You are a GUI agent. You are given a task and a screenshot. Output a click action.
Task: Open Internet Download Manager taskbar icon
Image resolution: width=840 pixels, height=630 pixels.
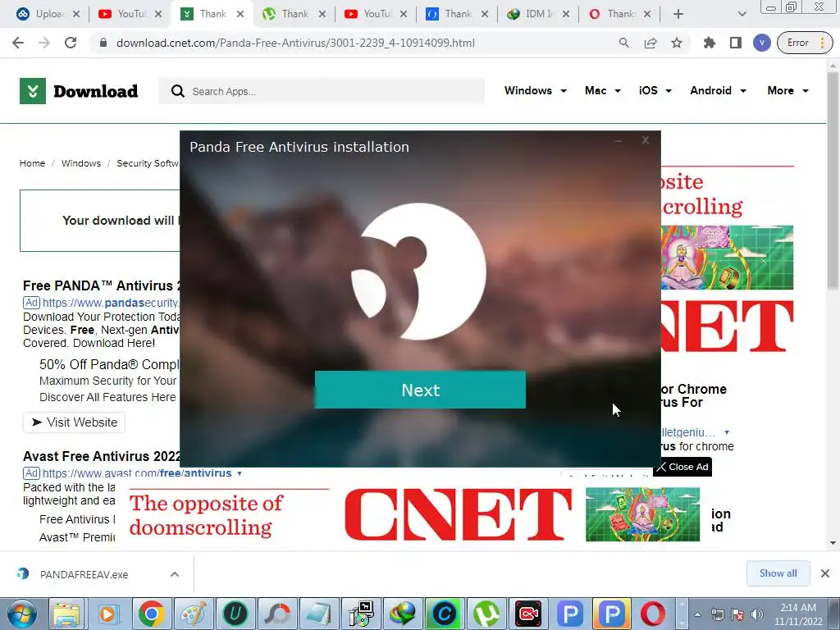pyautogui.click(x=403, y=614)
